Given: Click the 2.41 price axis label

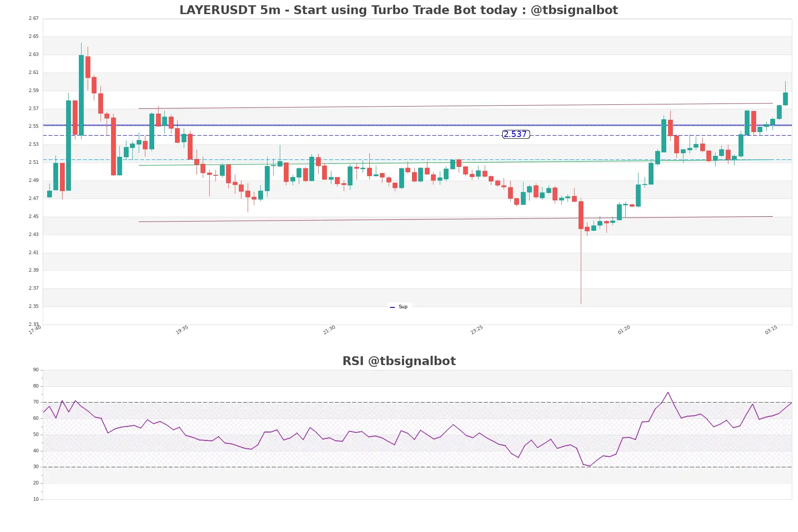Looking at the screenshot, I should pos(33,253).
